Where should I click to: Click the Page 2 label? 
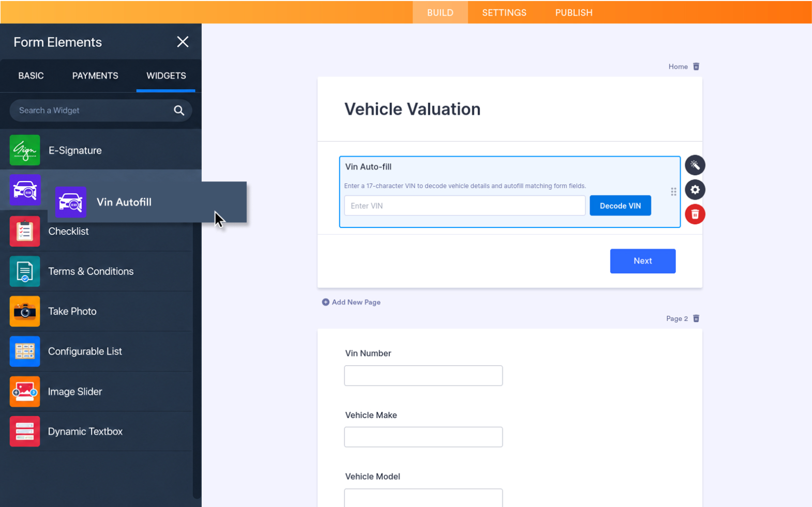[x=676, y=318]
